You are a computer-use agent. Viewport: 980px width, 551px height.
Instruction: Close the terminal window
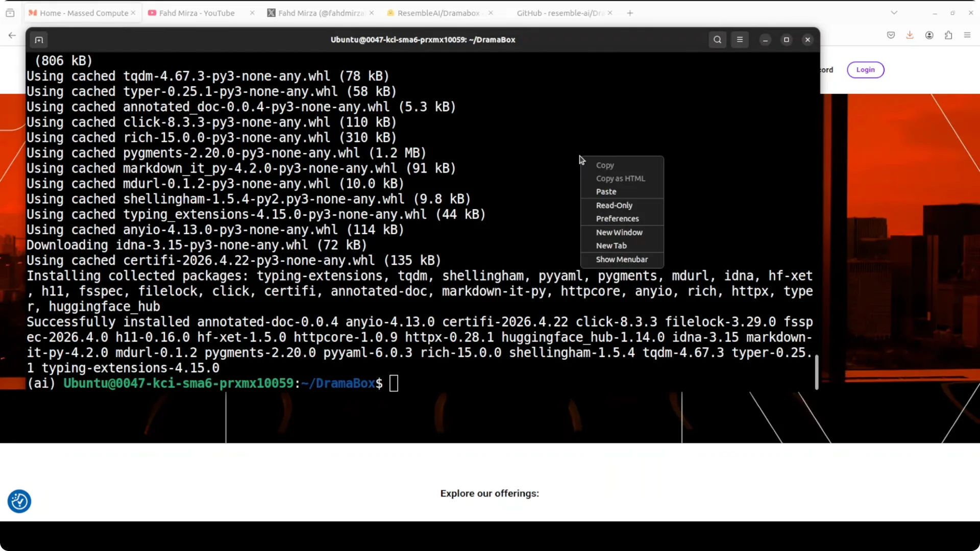point(807,40)
